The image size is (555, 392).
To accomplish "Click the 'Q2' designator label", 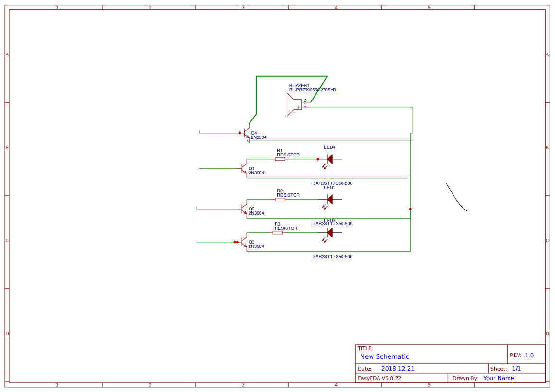I will [x=251, y=209].
